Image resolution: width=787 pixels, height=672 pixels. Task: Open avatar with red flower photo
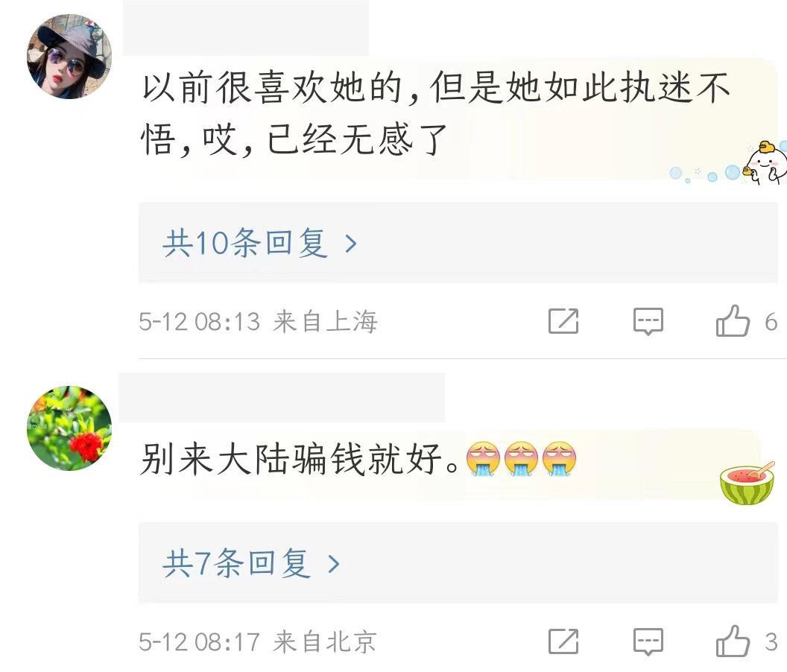point(69,428)
